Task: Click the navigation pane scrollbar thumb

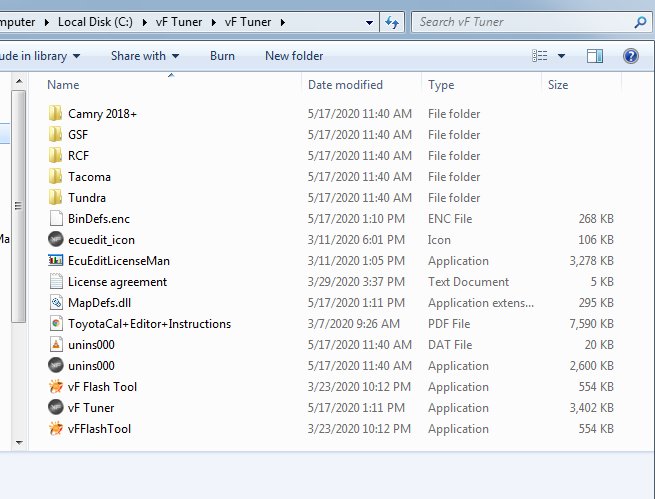Action: pos(18,206)
